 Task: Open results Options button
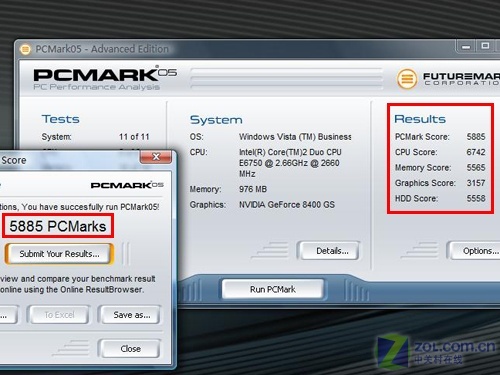coord(474,251)
